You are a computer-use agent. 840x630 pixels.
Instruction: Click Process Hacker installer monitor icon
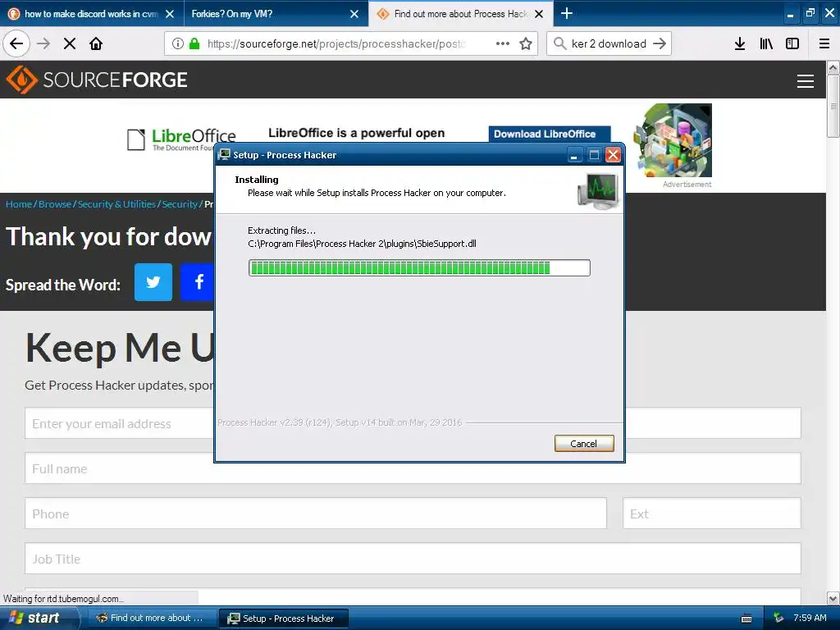pos(598,190)
